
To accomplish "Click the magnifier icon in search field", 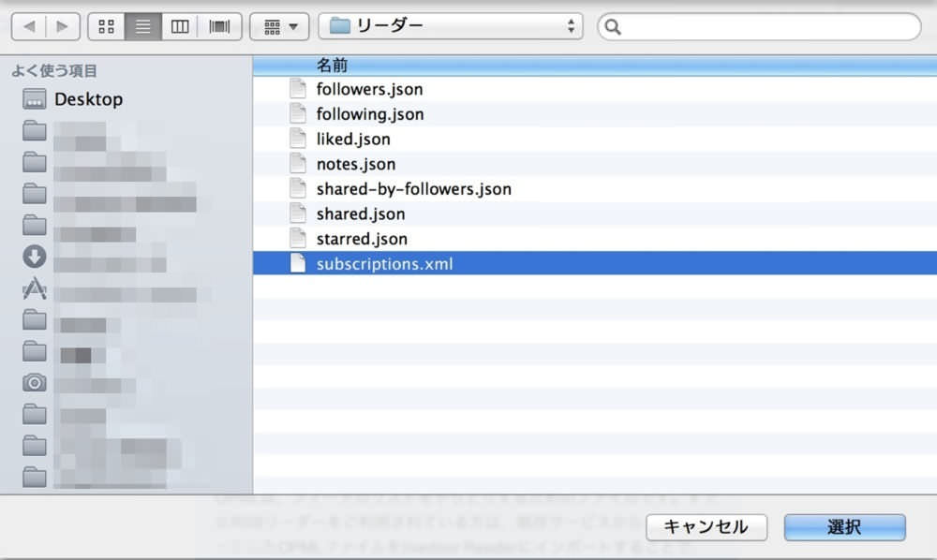I will point(613,27).
